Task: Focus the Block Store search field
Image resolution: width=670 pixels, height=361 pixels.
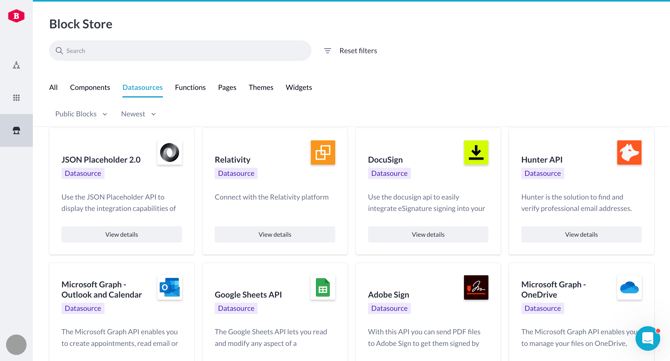Action: (x=180, y=51)
